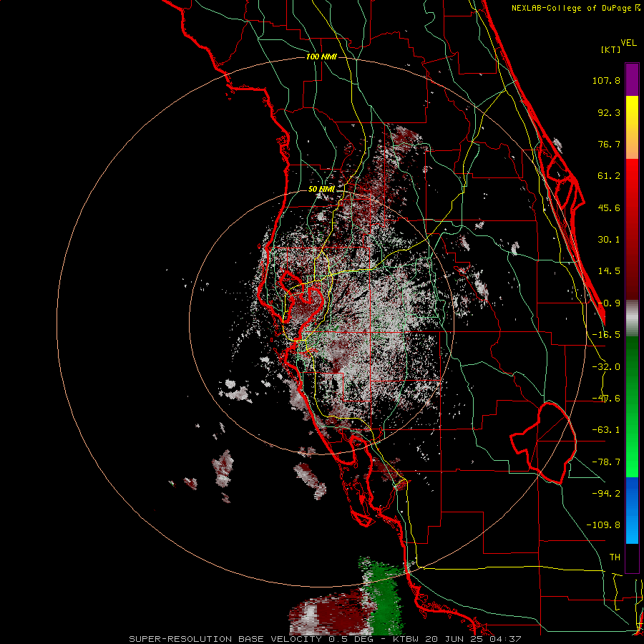
Task: Pick the gray near-zero segment of velocity scale
Action: pos(632,318)
